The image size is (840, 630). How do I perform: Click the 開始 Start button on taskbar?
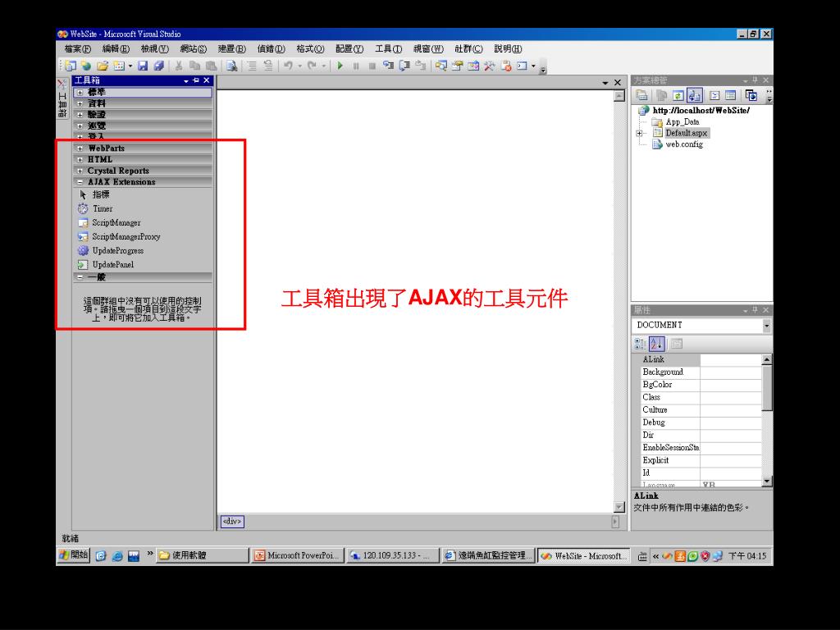[73, 555]
